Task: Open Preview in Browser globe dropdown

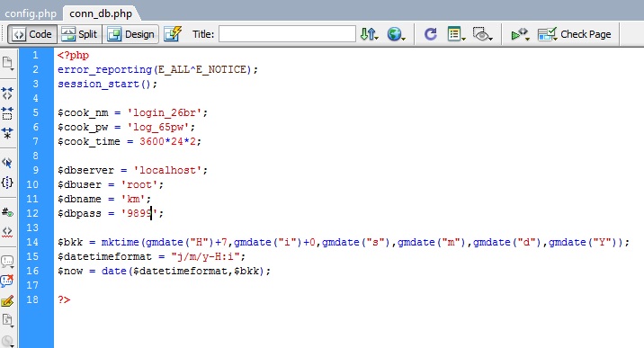Action: click(x=396, y=34)
